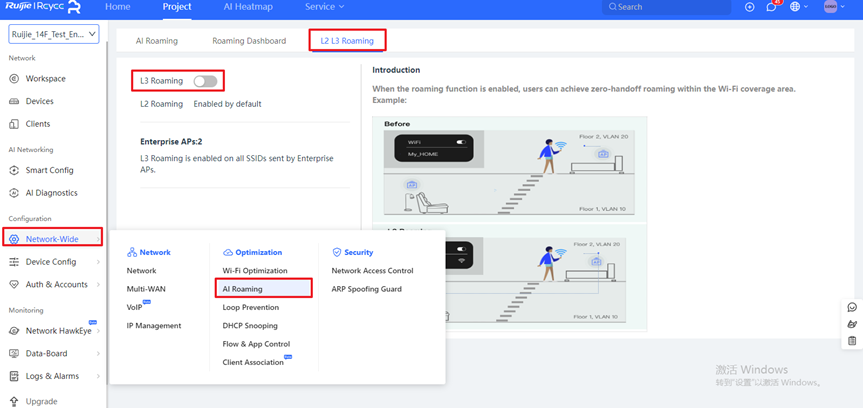Click the AI Diagnostics sidebar icon
The image size is (863, 408).
[x=14, y=193]
